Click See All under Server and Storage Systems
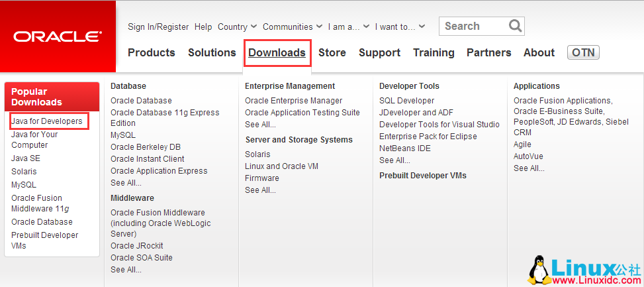The height and width of the screenshot is (287, 644). 260,190
